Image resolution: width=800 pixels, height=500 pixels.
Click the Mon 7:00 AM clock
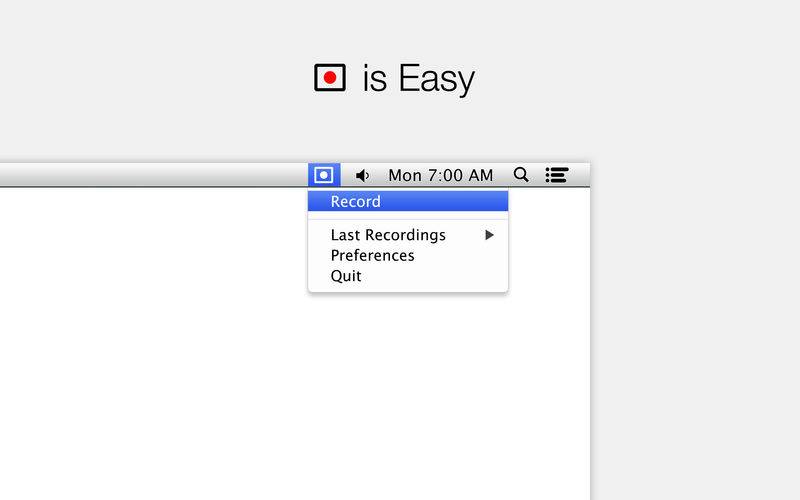point(441,176)
